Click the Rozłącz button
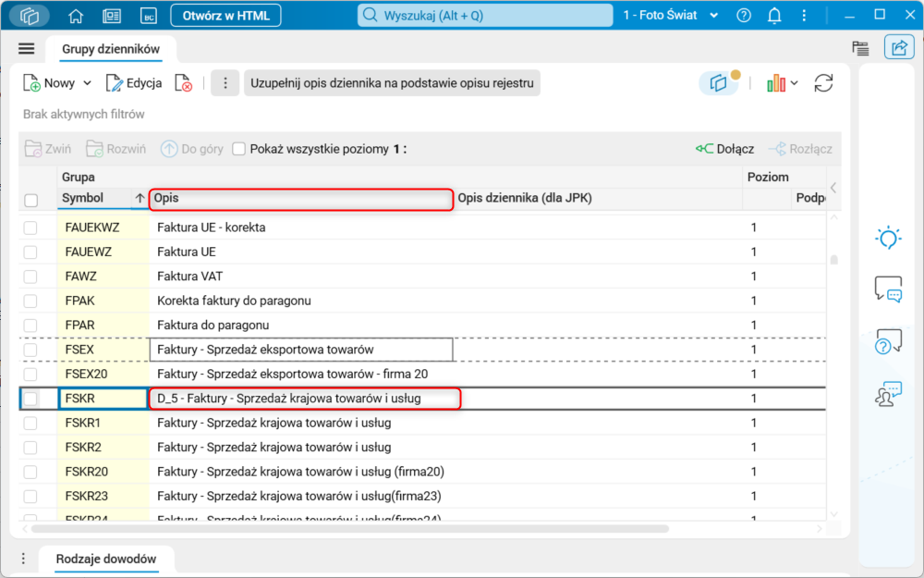Viewport: 924px width, 578px height. (801, 149)
